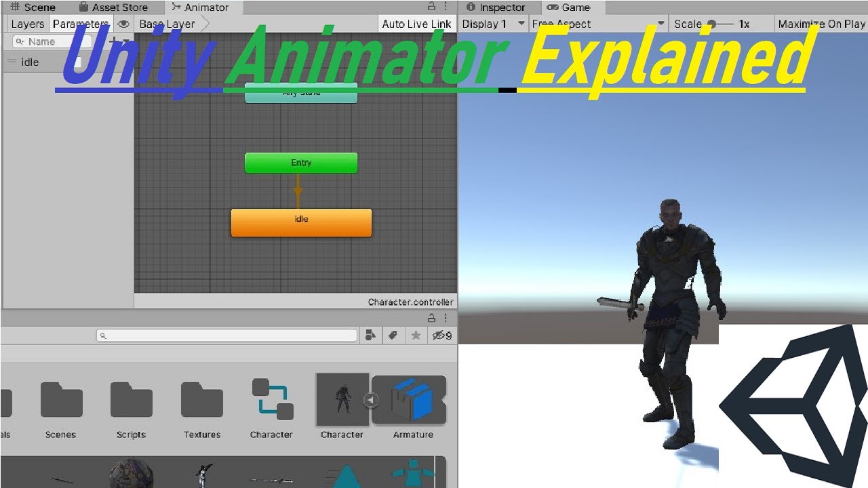Lock the Animator window with the padlock
The height and width of the screenshot is (488, 868).
pyautogui.click(x=432, y=7)
